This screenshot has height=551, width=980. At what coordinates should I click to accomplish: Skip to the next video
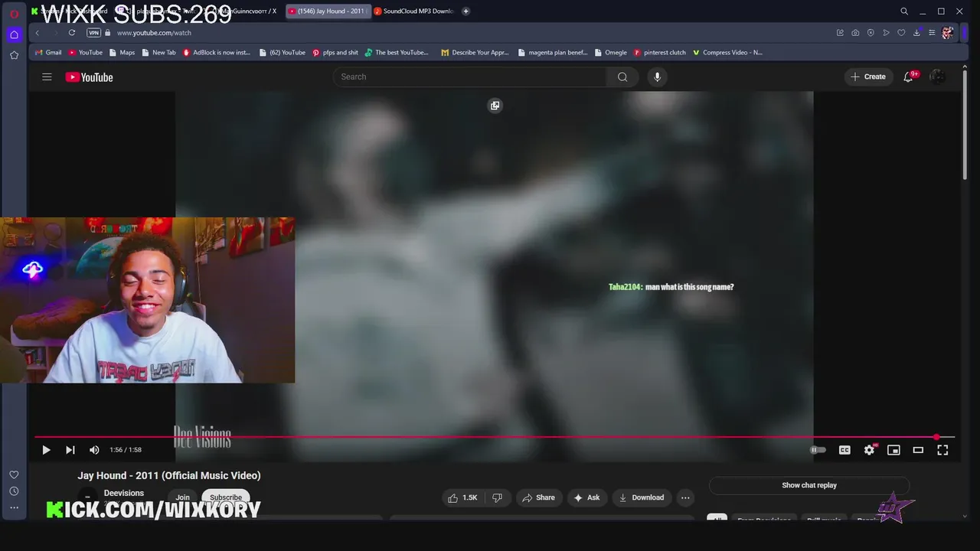(70, 450)
